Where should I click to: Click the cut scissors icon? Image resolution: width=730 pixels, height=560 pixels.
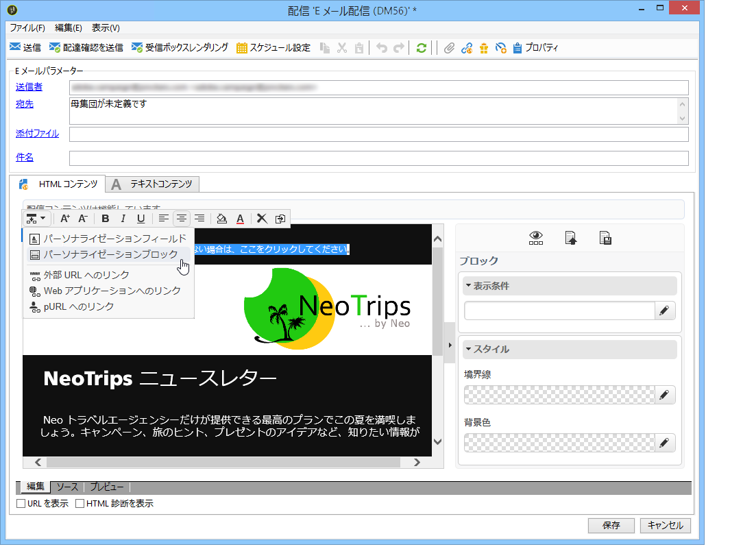click(342, 48)
